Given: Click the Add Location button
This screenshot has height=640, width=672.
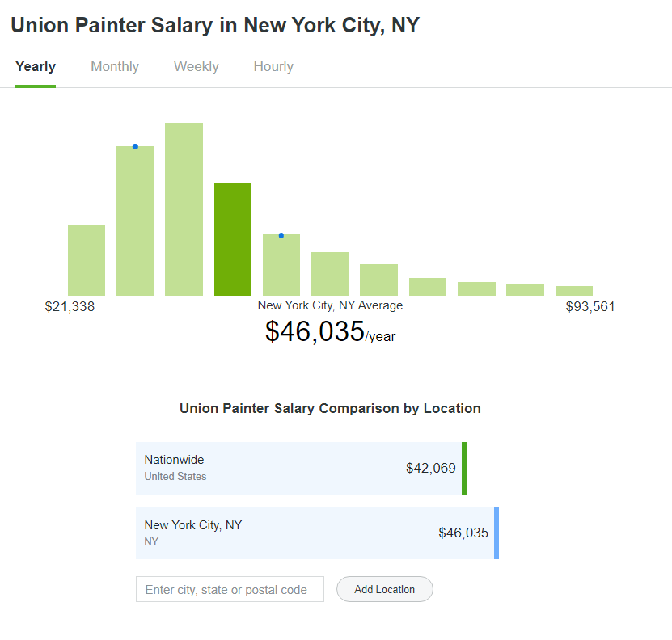Looking at the screenshot, I should click(384, 589).
